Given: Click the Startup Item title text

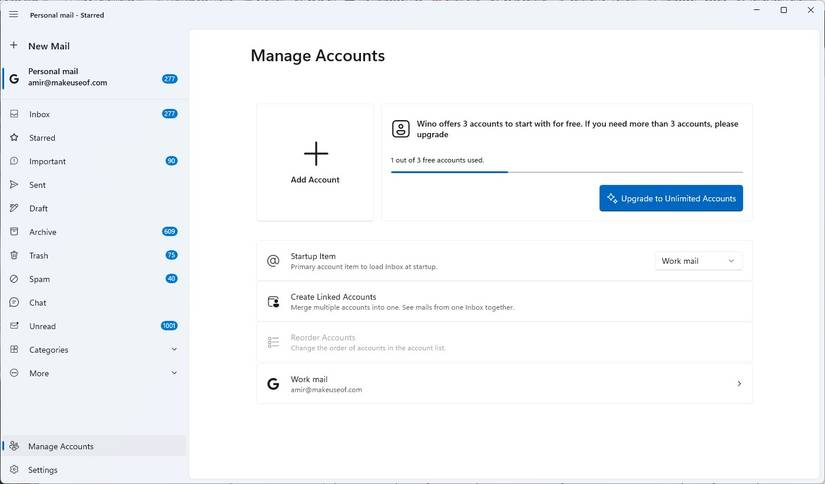Looking at the screenshot, I should (313, 256).
